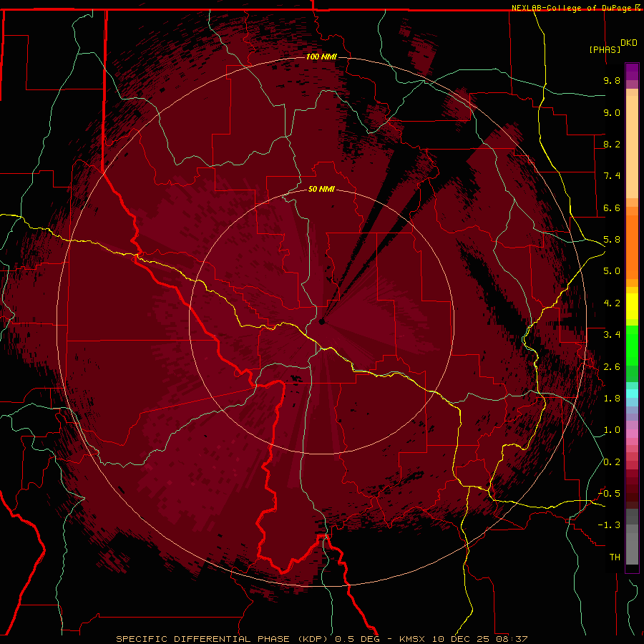The image size is (644, 644).
Task: Click the 08:37 timestamp in the caption
Action: pos(512,639)
